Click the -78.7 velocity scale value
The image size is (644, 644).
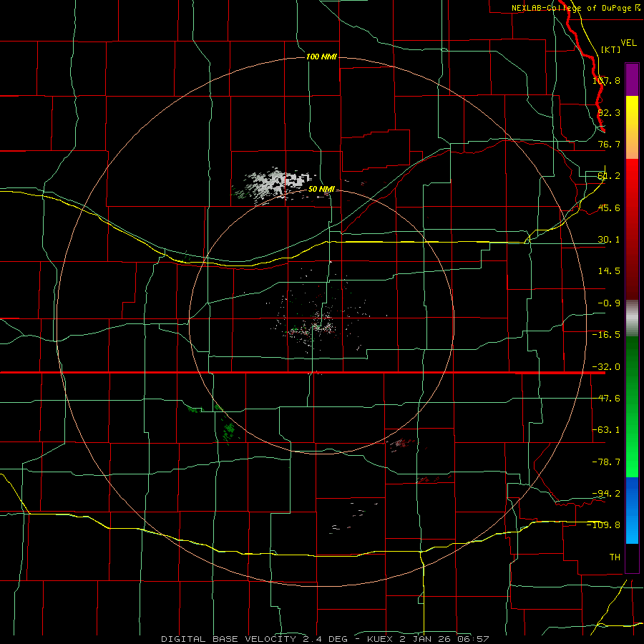[606, 462]
